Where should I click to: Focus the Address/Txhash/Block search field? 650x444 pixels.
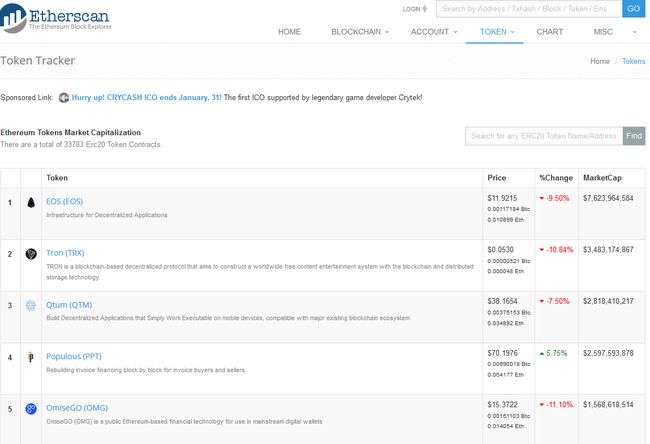[x=529, y=9]
